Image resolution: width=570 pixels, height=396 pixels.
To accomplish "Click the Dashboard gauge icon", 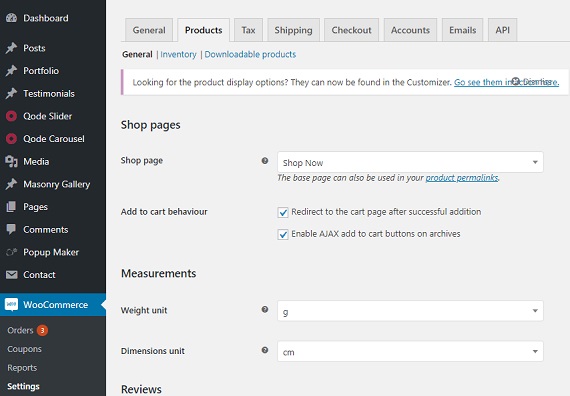I will 11,18.
